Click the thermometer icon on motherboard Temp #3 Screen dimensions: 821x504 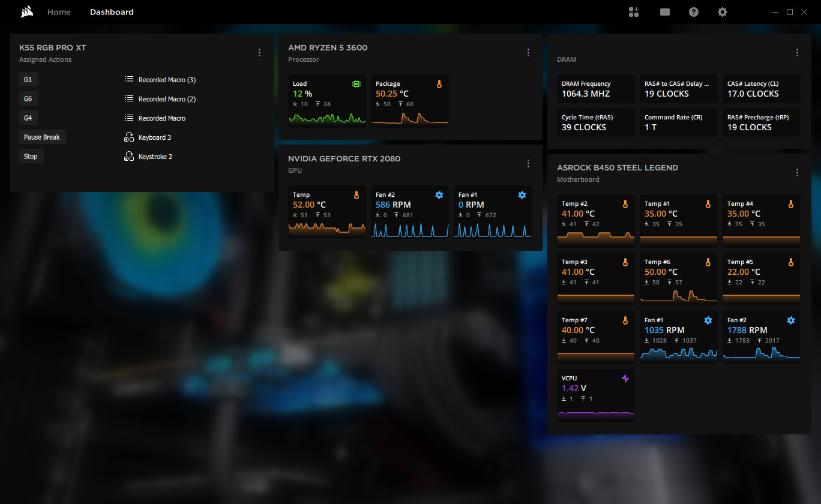click(625, 262)
